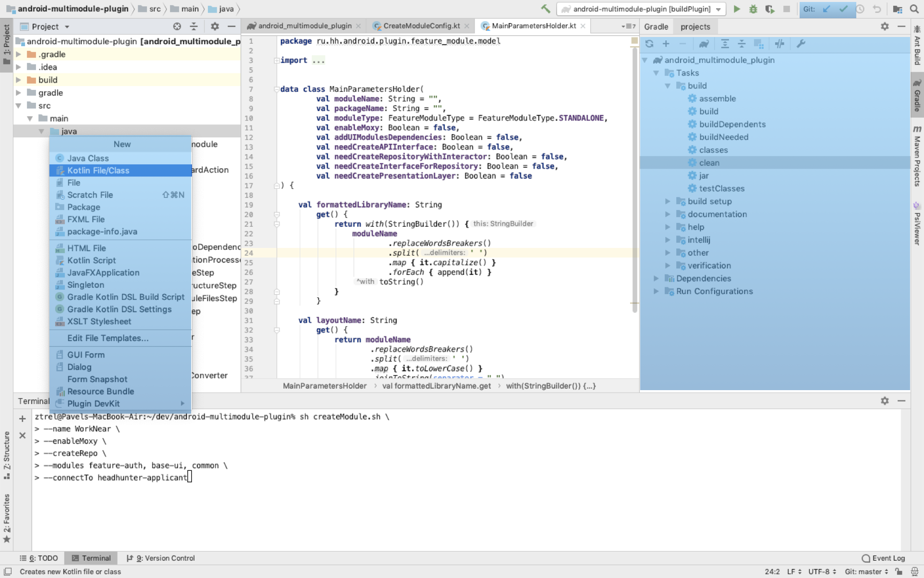Execute Gradle task elephant icon
Viewport: 924px width, 578px height.
(x=704, y=44)
